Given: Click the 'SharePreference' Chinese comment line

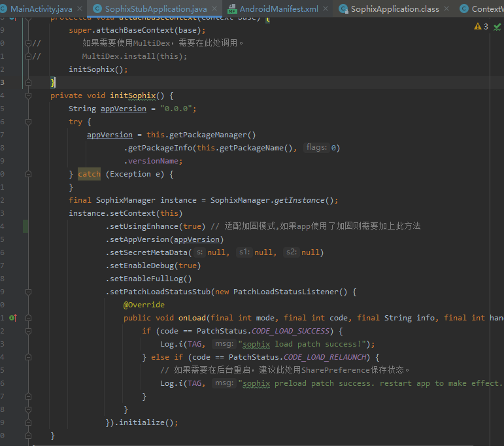Looking at the screenshot, I should [285, 370].
